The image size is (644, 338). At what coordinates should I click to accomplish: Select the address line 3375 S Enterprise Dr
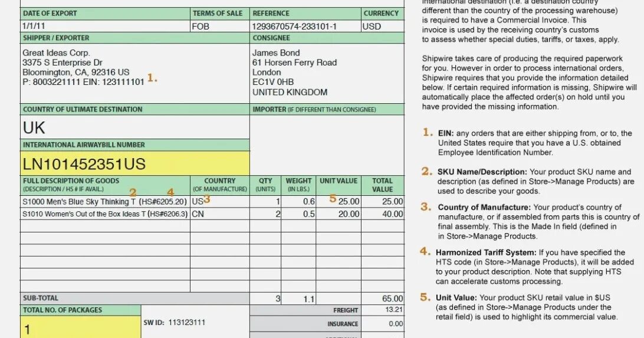(x=63, y=63)
